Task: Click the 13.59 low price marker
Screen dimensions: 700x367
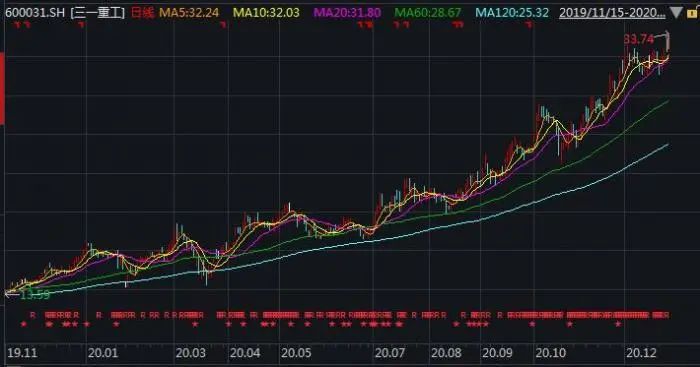Action: [x=35, y=295]
